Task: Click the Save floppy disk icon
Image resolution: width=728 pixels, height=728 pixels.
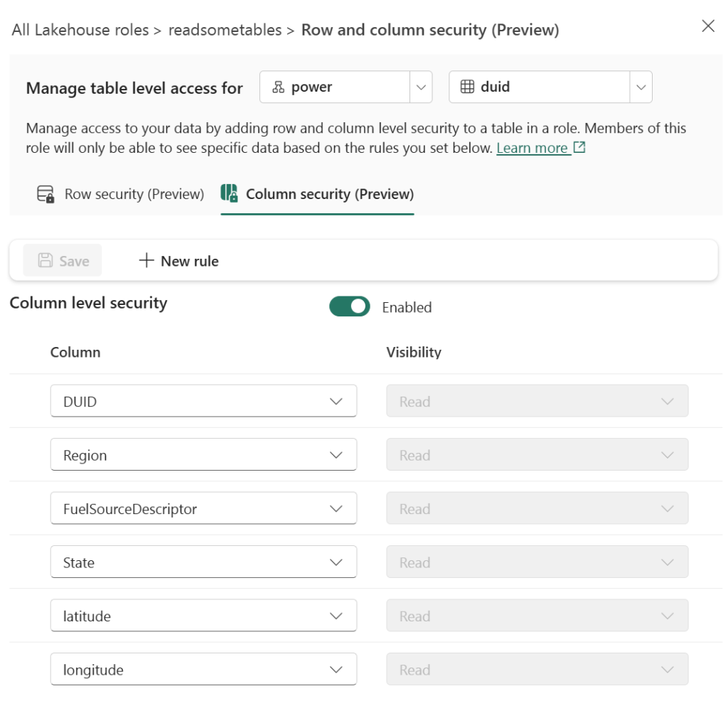Action: coord(45,261)
